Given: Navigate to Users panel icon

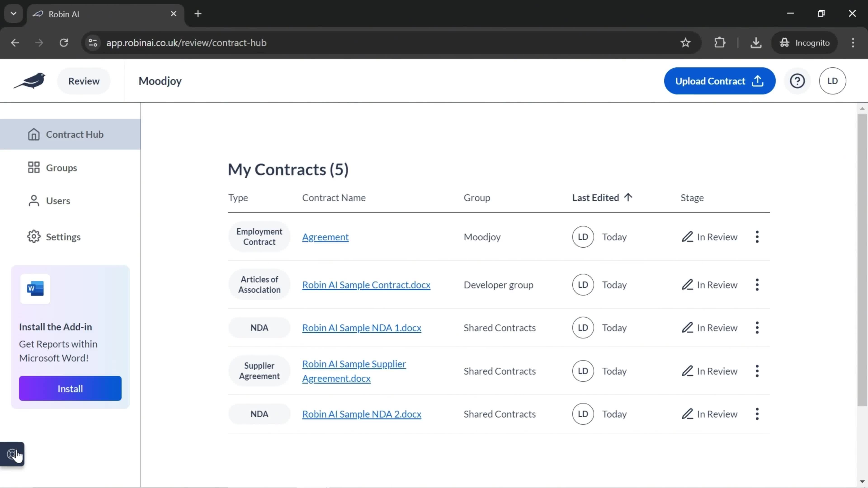Looking at the screenshot, I should [x=33, y=201].
